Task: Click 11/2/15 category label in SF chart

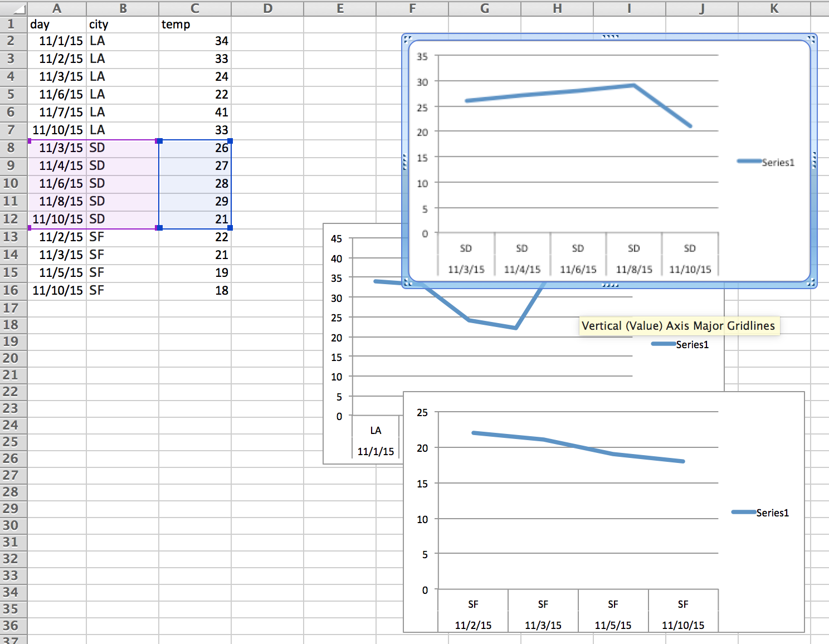Action: point(473,625)
